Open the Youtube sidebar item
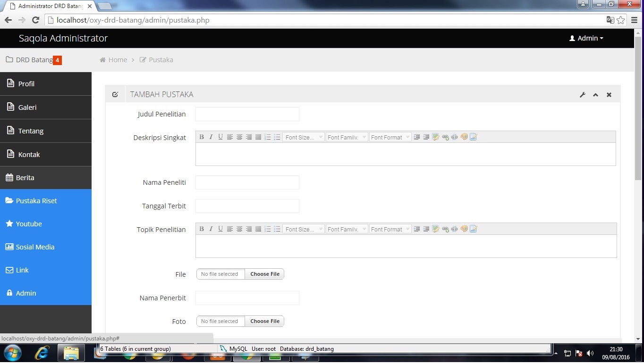644x364 pixels. pyautogui.click(x=46, y=224)
